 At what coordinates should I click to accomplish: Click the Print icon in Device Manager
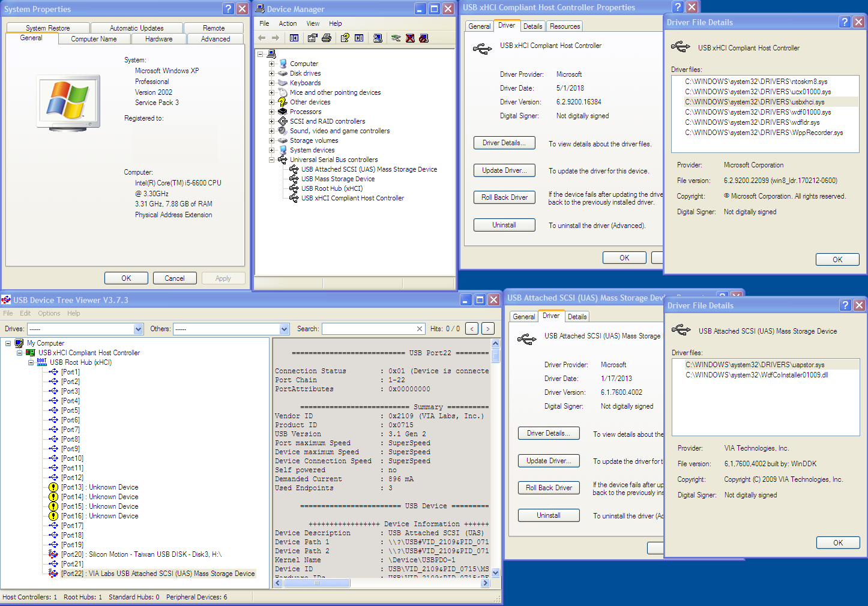tap(327, 38)
